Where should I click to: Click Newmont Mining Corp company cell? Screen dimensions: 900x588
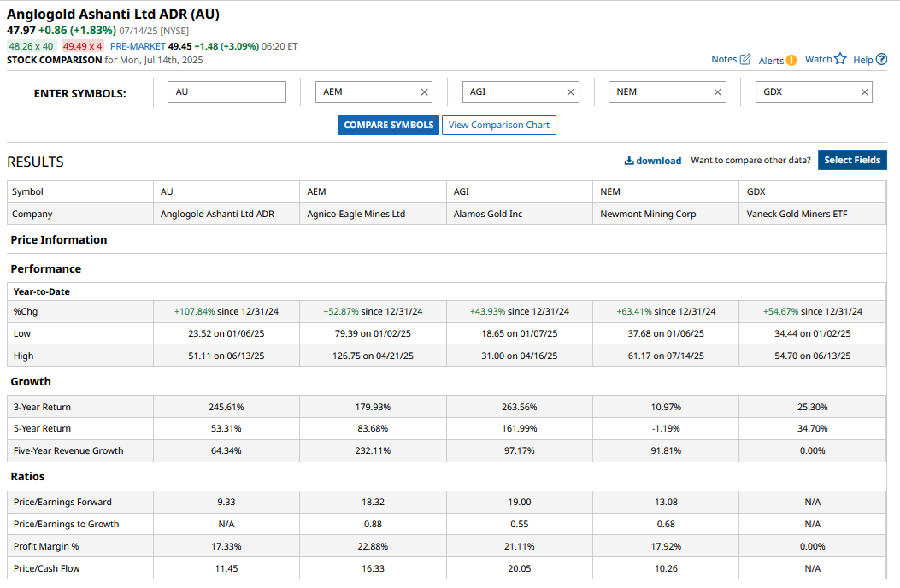[666, 214]
